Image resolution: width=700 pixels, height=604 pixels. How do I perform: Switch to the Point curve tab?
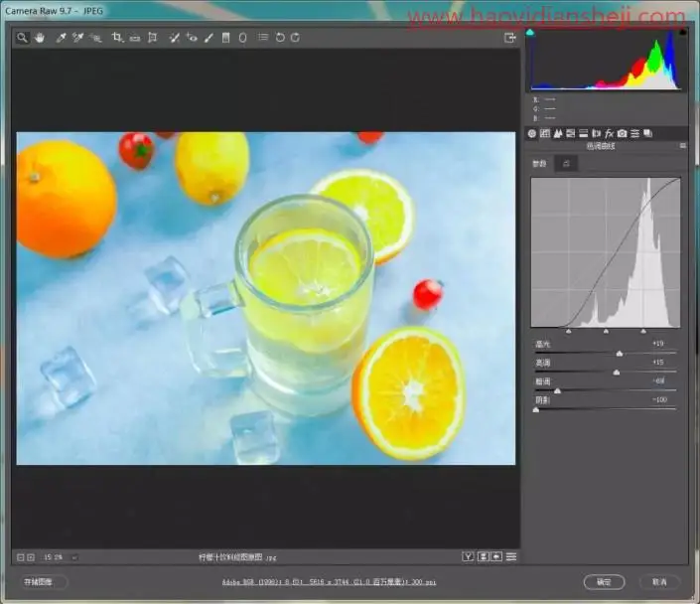pyautogui.click(x=566, y=164)
